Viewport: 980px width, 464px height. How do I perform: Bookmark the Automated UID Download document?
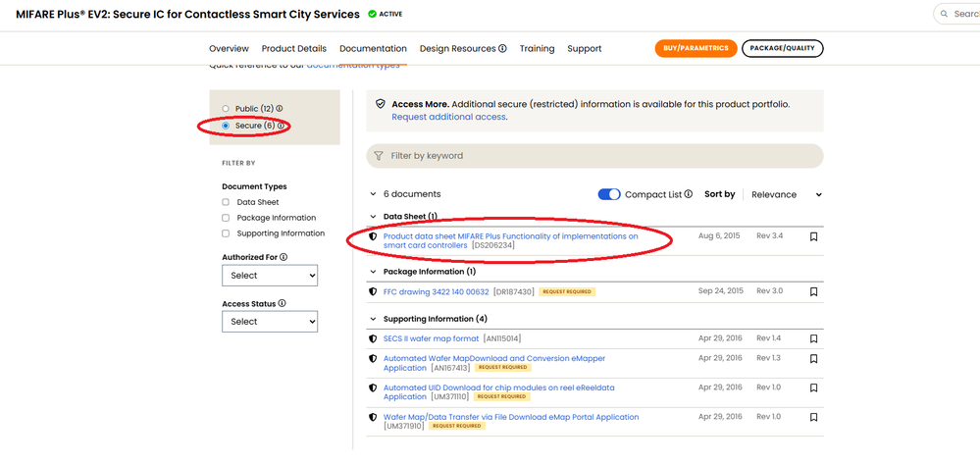(813, 388)
